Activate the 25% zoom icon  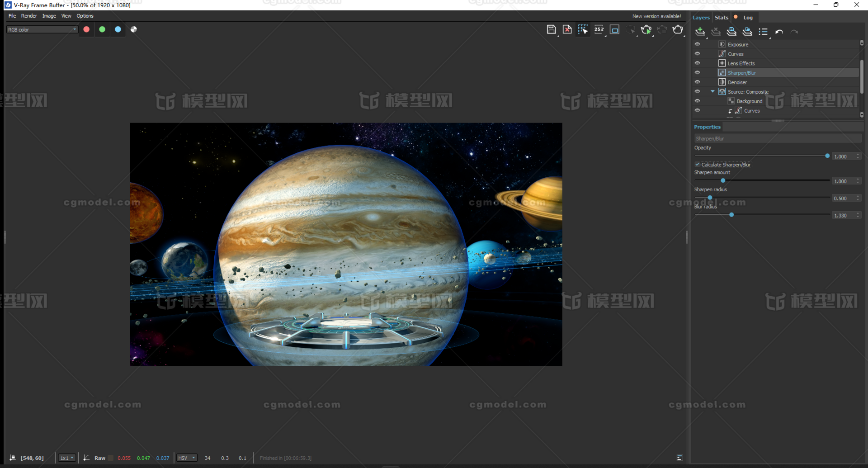tap(599, 30)
